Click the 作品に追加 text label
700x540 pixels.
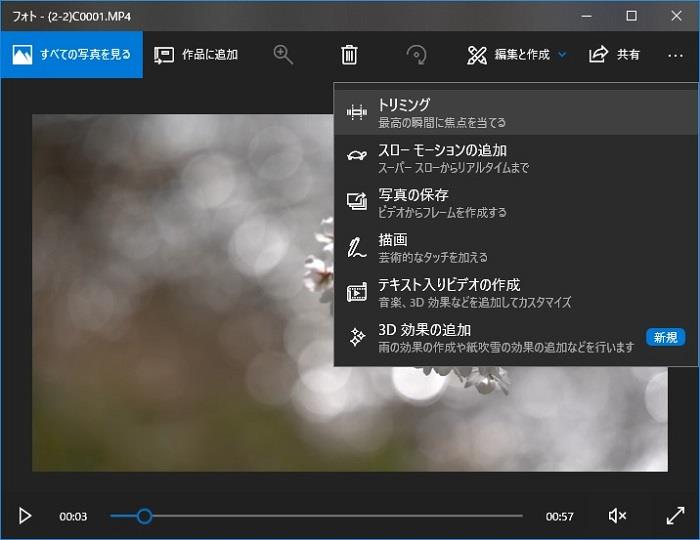tap(210, 55)
